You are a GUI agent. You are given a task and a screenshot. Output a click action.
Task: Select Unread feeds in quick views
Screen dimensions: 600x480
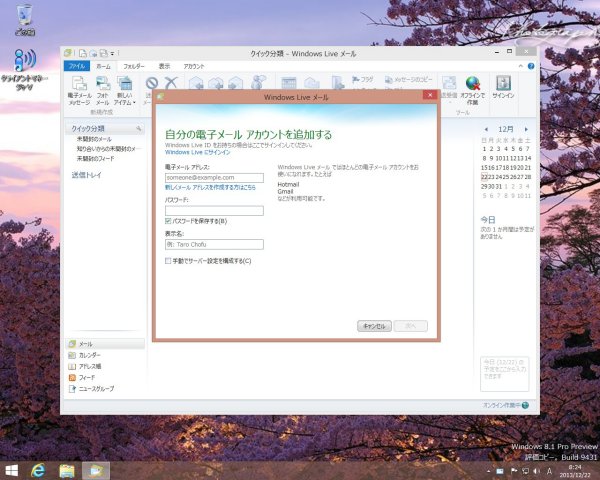point(95,158)
